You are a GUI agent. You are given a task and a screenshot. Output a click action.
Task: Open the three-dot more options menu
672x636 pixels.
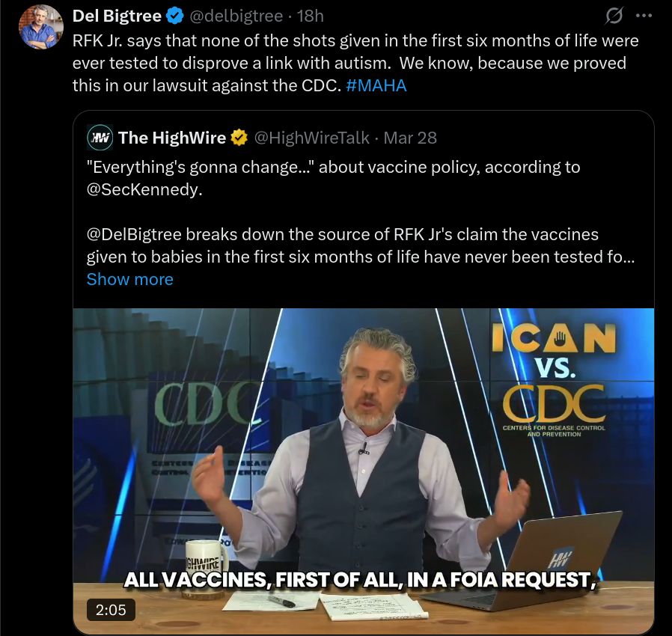(x=644, y=16)
